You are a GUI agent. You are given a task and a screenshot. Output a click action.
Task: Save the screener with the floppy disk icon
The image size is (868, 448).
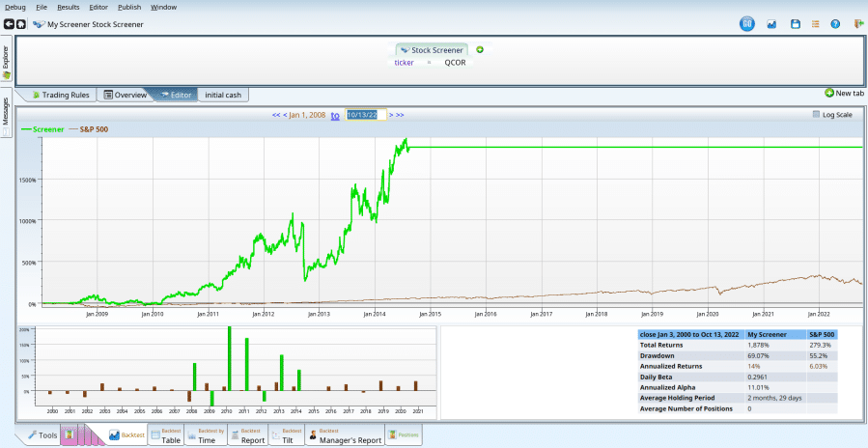click(x=796, y=24)
